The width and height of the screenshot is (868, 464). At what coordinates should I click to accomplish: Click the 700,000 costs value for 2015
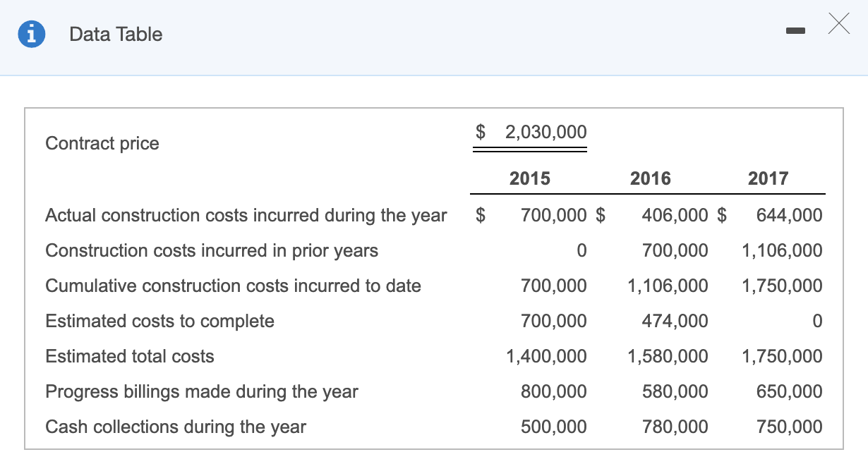(x=553, y=215)
